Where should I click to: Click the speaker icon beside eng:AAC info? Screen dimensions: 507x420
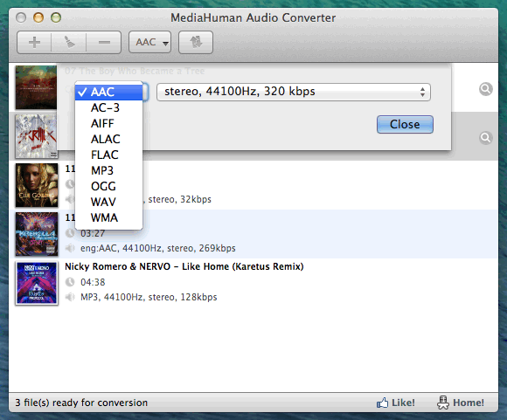coord(70,248)
